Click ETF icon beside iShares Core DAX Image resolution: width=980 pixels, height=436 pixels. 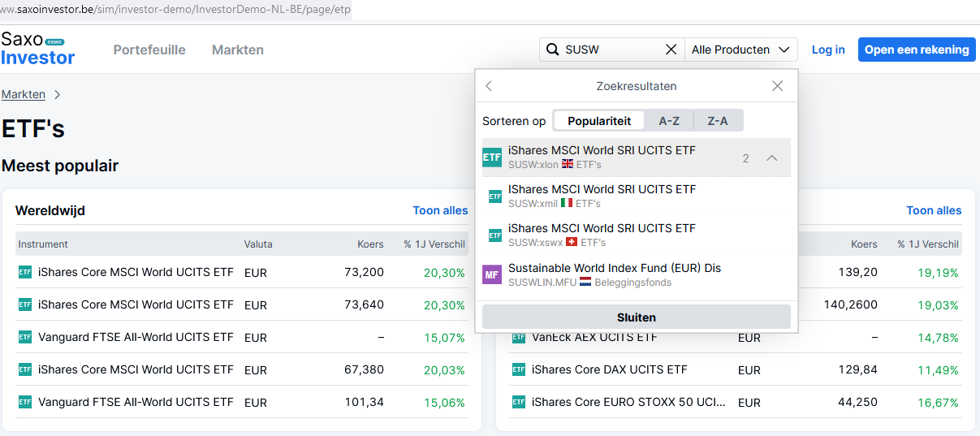[519, 369]
